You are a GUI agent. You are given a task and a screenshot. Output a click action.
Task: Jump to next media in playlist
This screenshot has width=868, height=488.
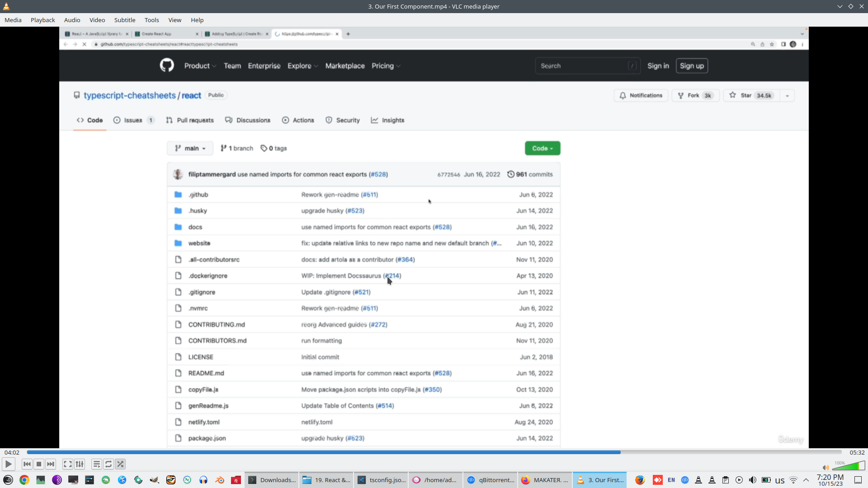coord(51,464)
